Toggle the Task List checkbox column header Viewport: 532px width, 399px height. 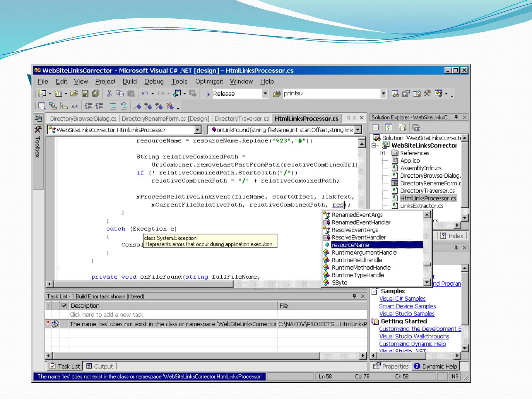click(64, 306)
